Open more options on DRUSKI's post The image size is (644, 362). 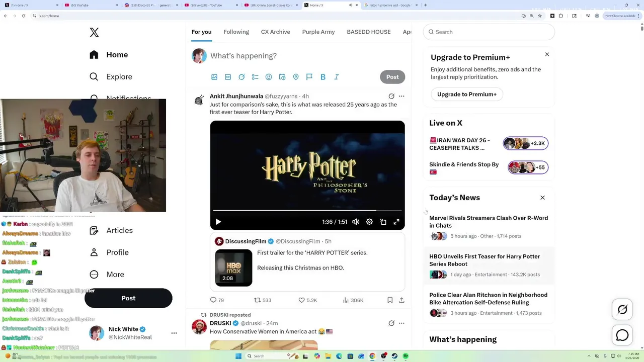pyautogui.click(x=401, y=323)
